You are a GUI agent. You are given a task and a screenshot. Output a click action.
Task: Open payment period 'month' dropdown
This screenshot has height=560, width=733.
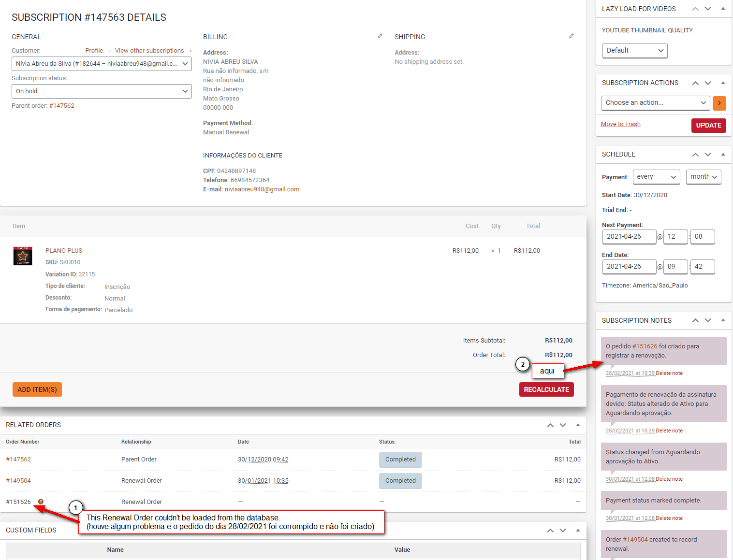pos(704,177)
